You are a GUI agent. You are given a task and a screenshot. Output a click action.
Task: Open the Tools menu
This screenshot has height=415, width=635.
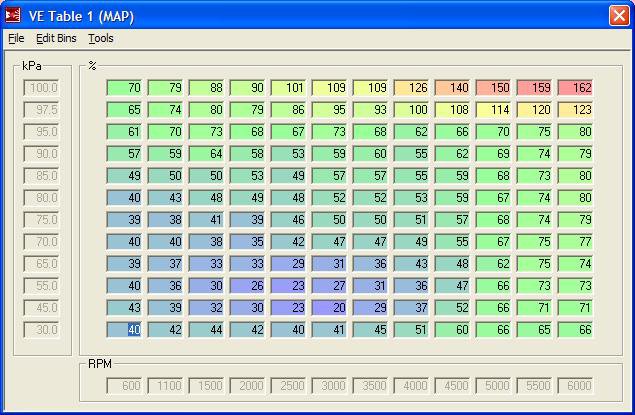click(101, 39)
